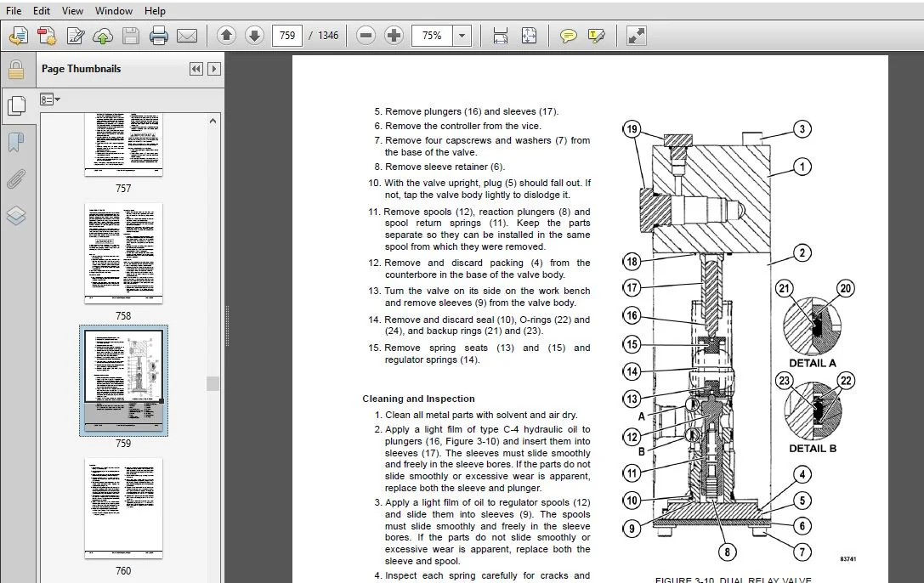Click the Cleaning and Inspection heading

tap(418, 399)
